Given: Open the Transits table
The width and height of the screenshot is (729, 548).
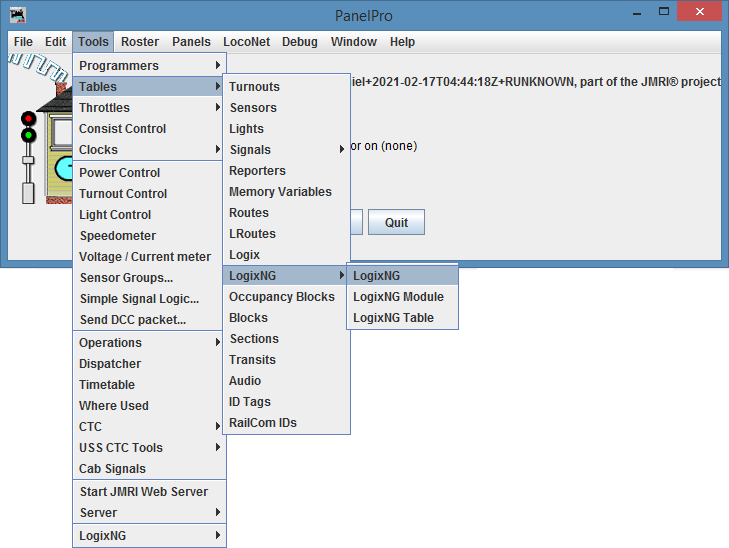Looking at the screenshot, I should point(286,360).
